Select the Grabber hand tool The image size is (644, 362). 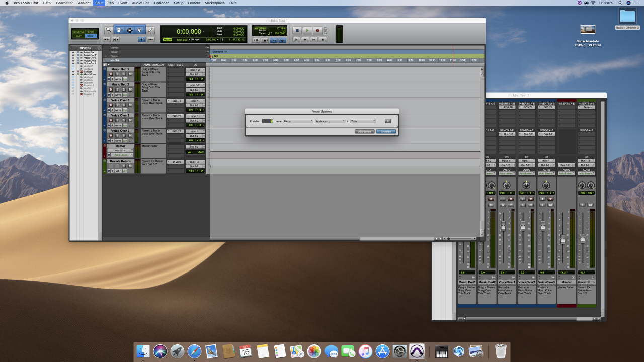point(139,30)
